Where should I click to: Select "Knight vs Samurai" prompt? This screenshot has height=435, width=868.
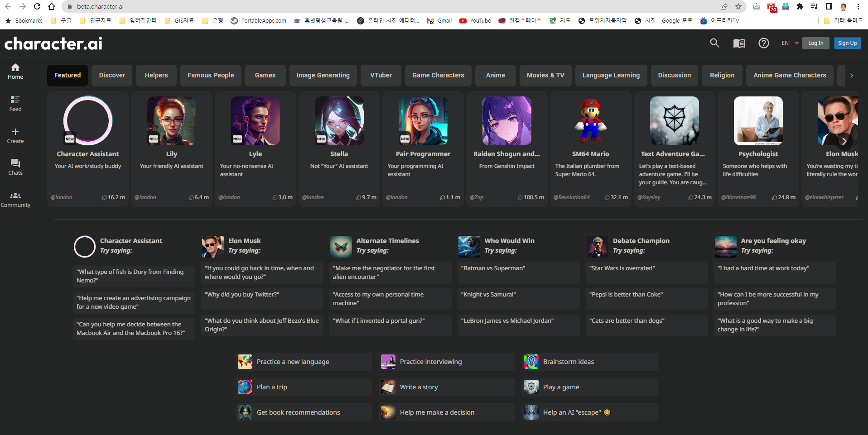tap(518, 299)
